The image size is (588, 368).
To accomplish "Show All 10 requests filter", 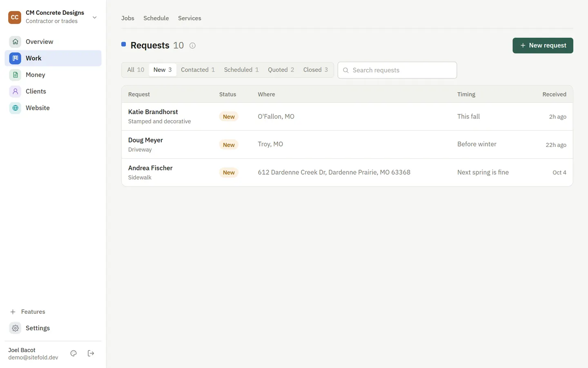I will tap(136, 70).
